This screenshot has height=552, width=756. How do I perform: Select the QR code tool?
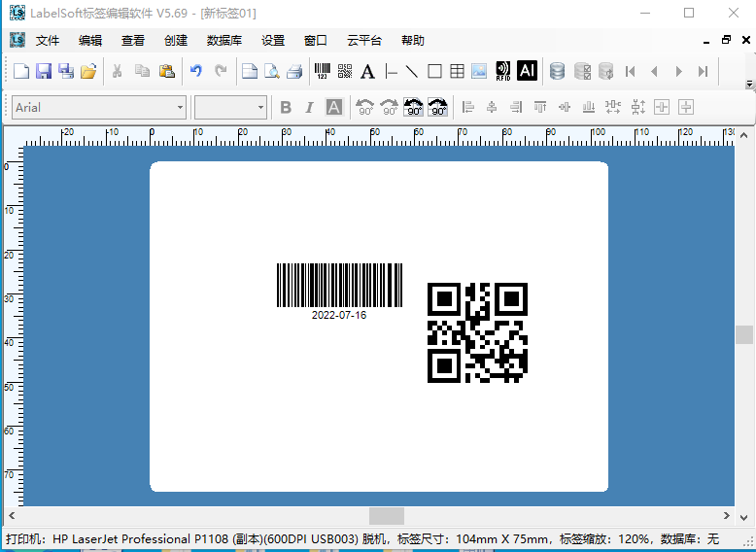coord(345,71)
